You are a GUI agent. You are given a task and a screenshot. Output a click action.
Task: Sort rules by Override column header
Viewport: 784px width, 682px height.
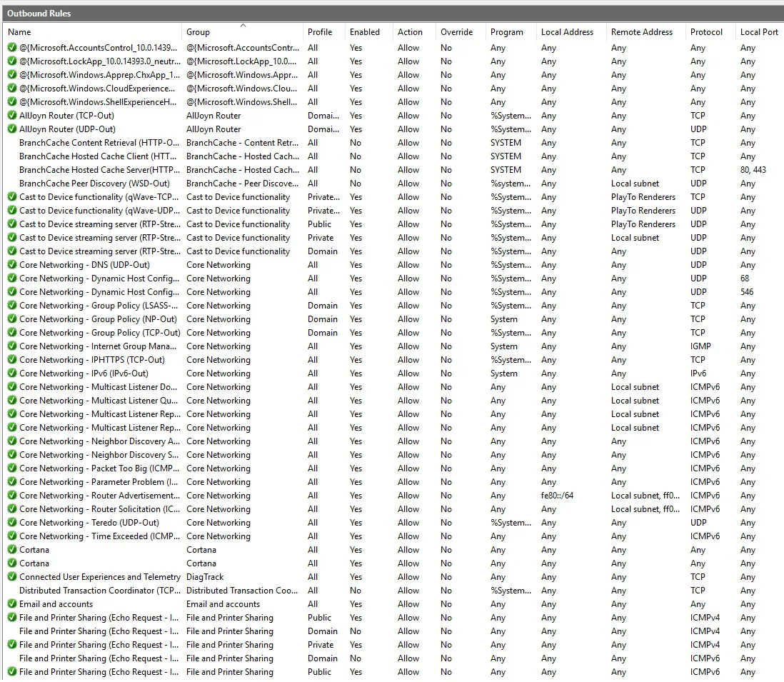(x=461, y=32)
